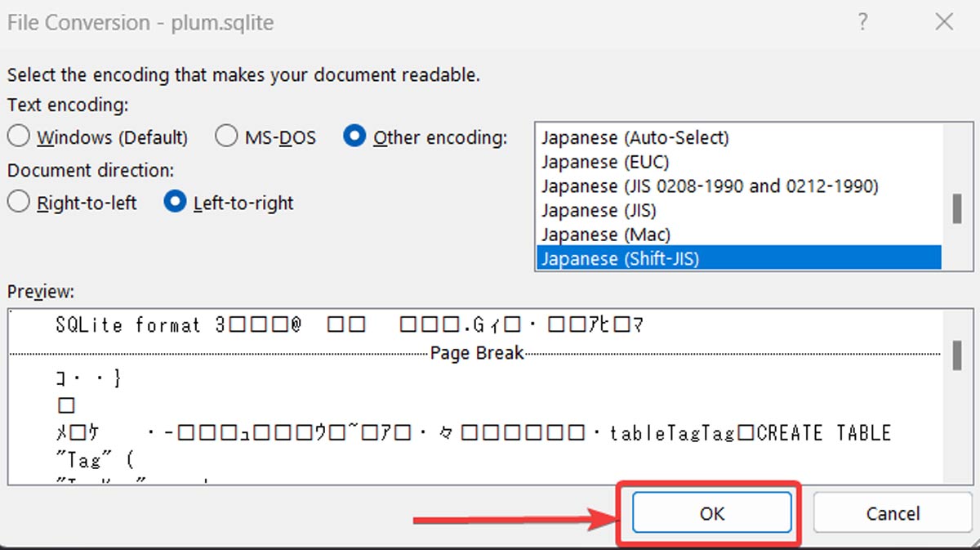
Task: Select Japanese (Auto-Select) from encoding list
Action: 635,137
